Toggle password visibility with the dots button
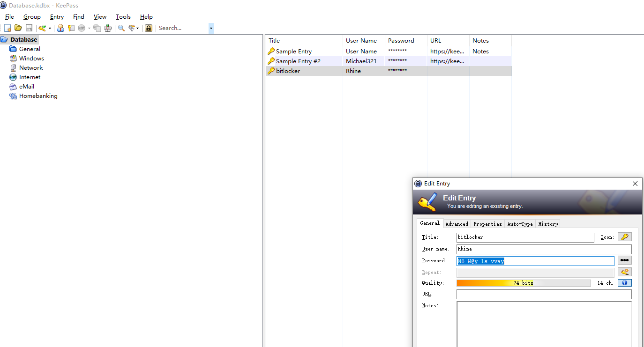Screen dimensions: 644x347 point(624,260)
